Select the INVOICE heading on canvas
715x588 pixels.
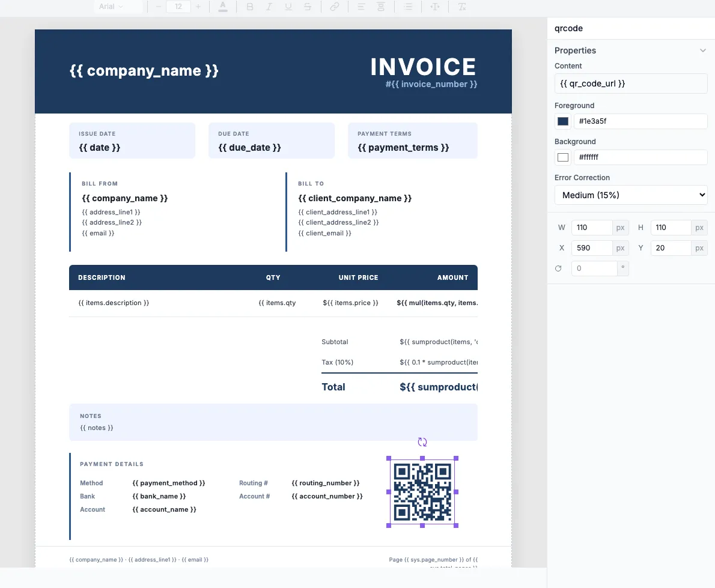(x=423, y=67)
